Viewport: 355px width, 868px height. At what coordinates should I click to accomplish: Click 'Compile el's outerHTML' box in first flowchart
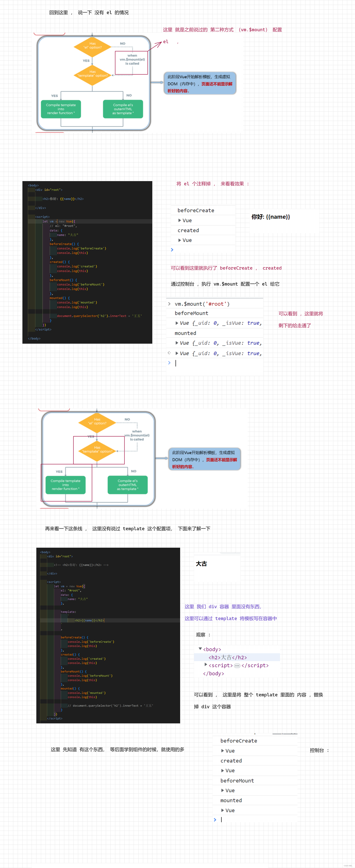pyautogui.click(x=123, y=109)
